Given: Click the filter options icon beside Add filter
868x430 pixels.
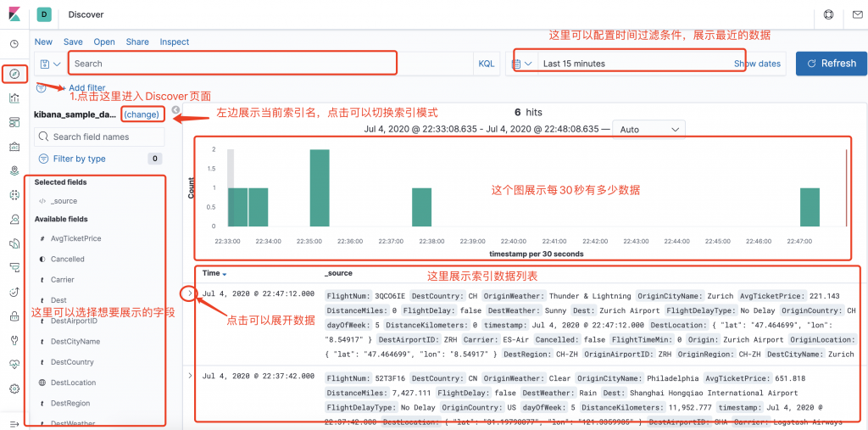Looking at the screenshot, I should point(41,87).
